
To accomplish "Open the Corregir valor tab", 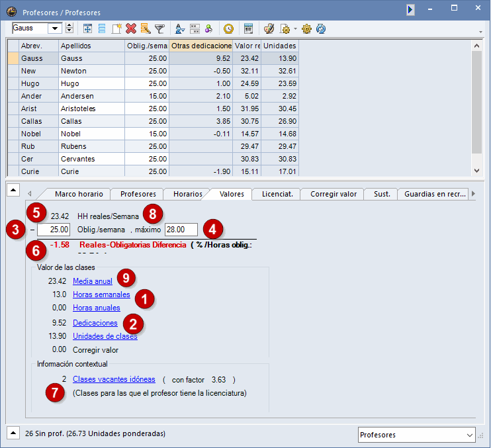I will click(334, 194).
